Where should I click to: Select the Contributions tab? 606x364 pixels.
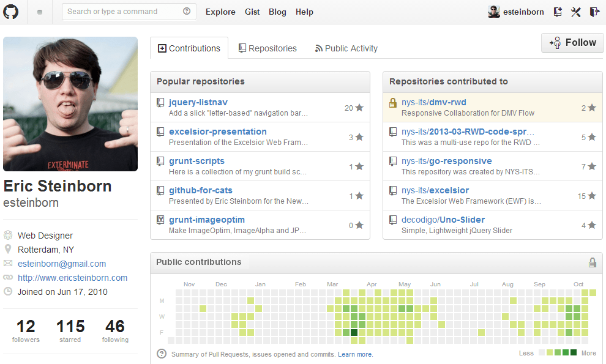click(189, 48)
